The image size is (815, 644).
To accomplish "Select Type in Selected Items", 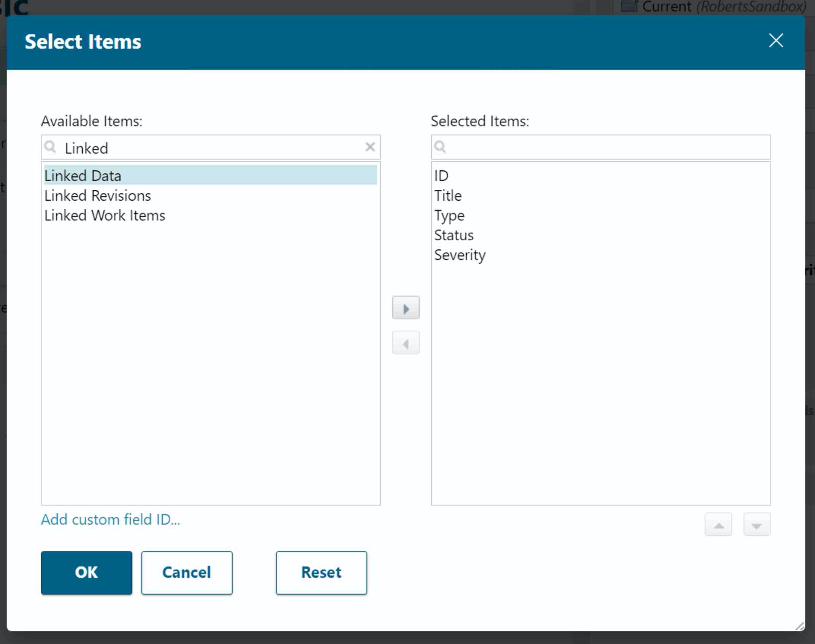I will click(x=449, y=216).
